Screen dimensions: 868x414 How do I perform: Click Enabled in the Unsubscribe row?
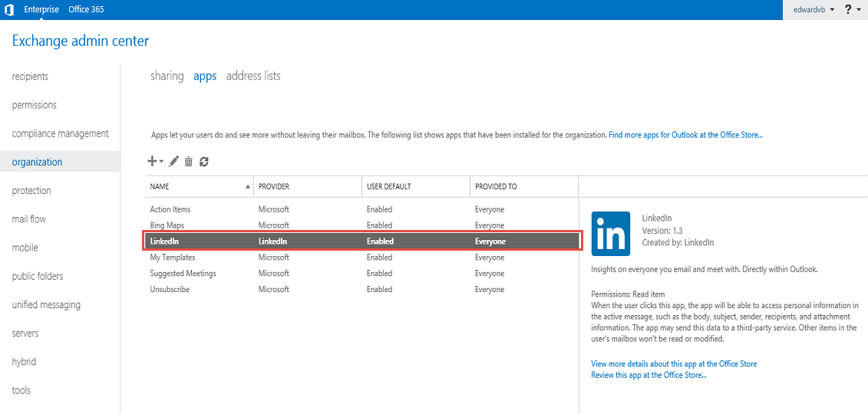[379, 290]
